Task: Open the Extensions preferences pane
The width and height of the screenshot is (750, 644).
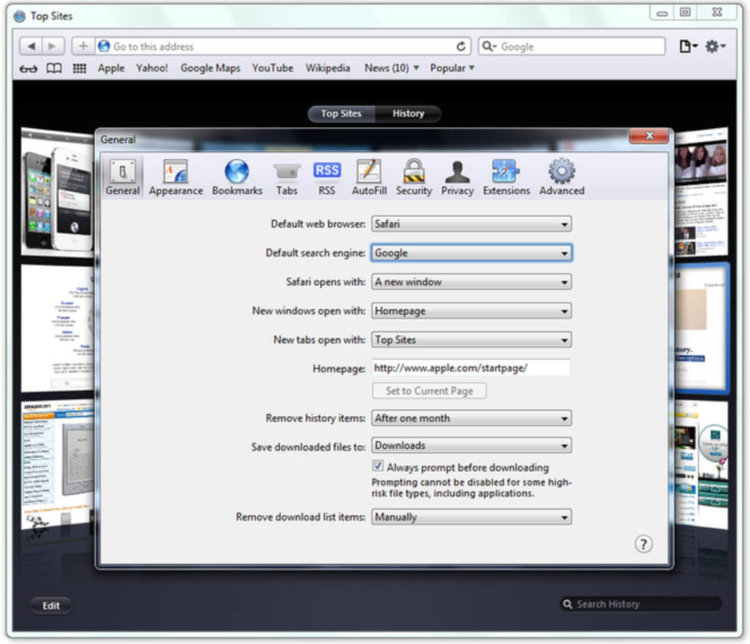Action: point(506,177)
